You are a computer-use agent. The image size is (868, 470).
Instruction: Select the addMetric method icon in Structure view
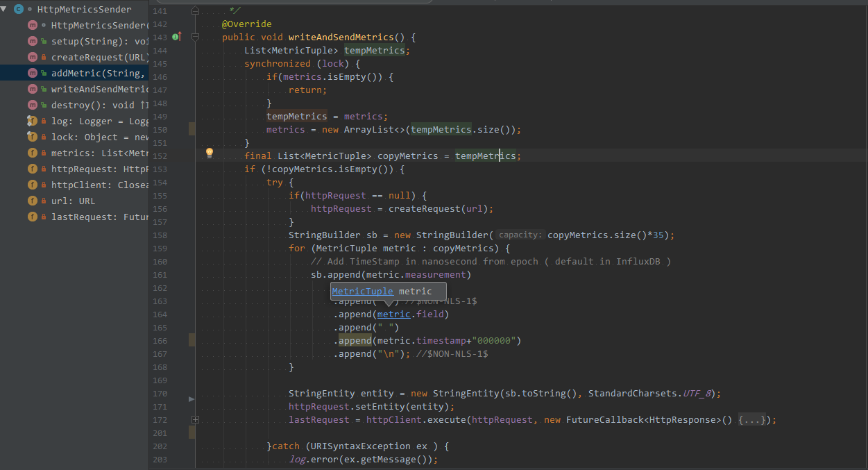tap(32, 72)
